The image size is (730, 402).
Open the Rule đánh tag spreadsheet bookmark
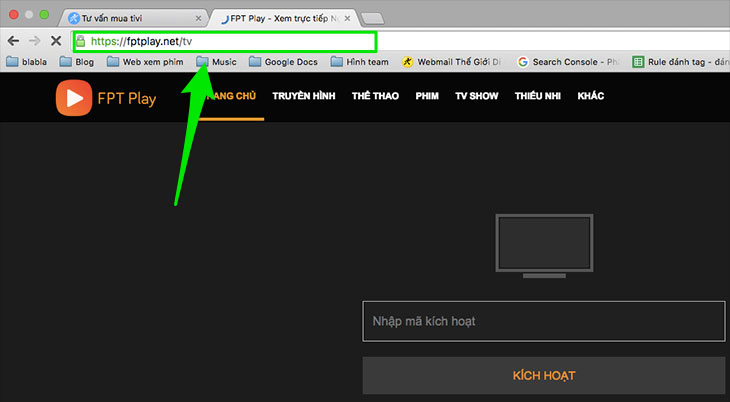(x=682, y=62)
